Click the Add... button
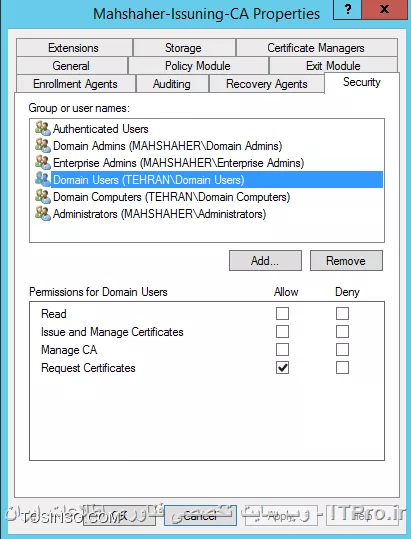411x539 pixels. click(x=265, y=261)
